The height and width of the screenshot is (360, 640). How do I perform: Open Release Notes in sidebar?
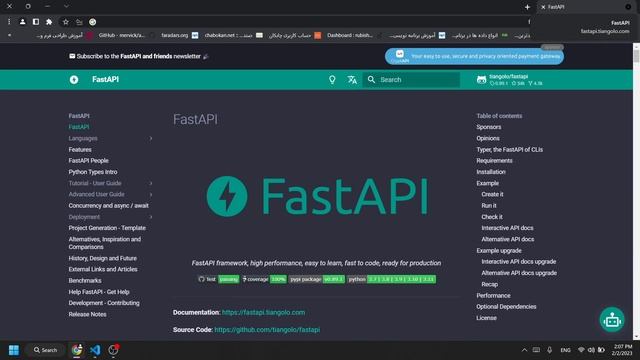pyautogui.click(x=87, y=314)
